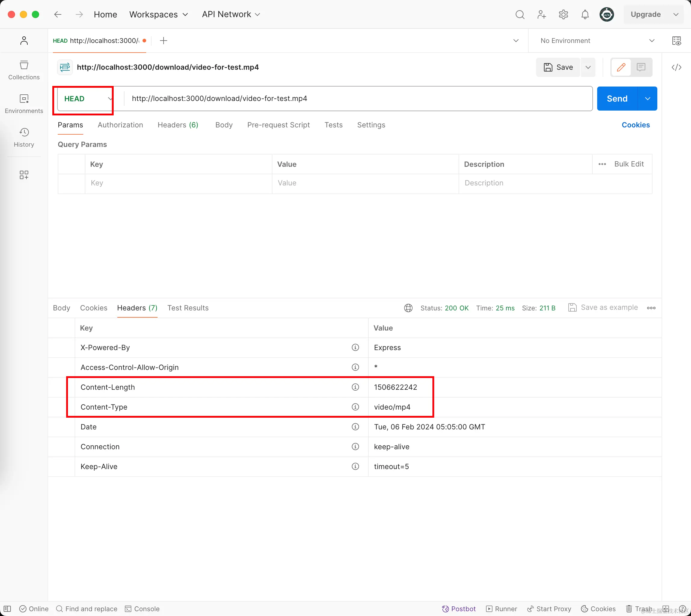
Task: Switch to response Cookies tab
Action: point(94,308)
